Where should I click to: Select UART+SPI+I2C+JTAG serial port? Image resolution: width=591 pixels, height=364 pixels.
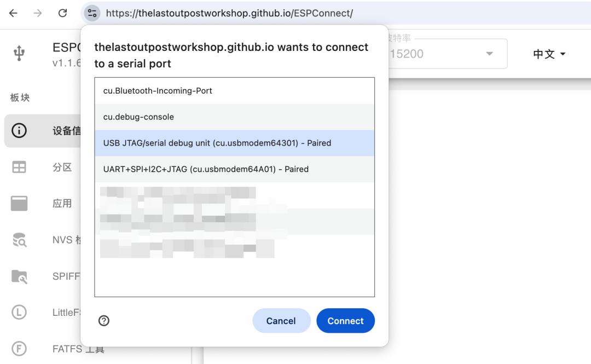[234, 169]
